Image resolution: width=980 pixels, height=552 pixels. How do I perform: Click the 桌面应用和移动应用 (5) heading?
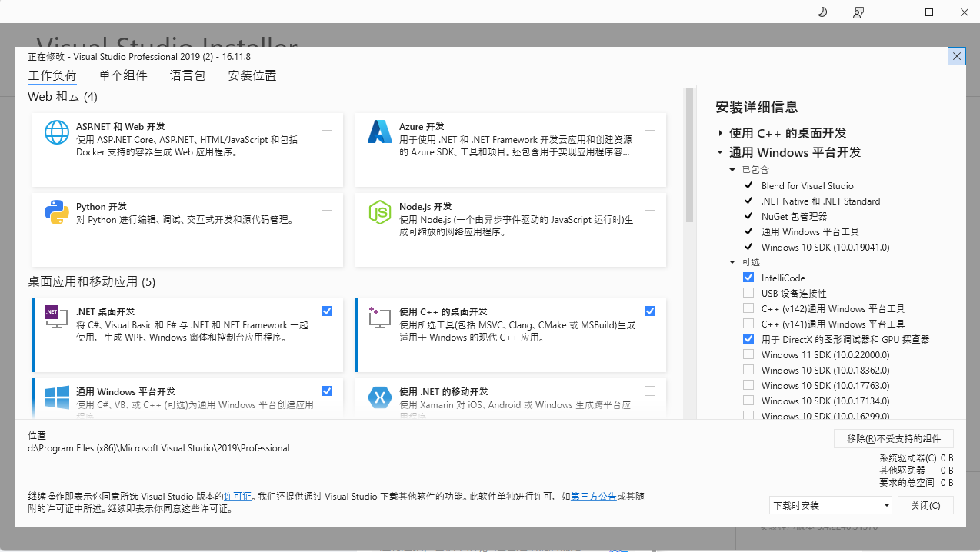point(92,282)
